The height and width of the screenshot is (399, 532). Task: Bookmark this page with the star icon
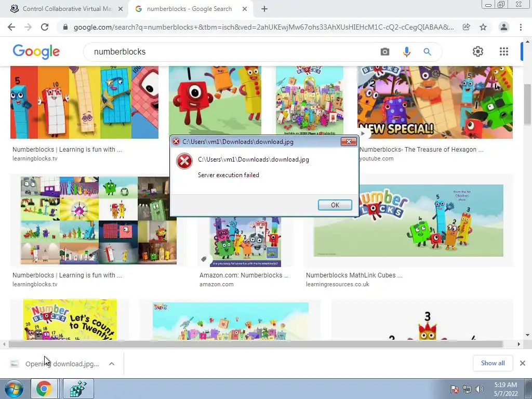tap(483, 27)
